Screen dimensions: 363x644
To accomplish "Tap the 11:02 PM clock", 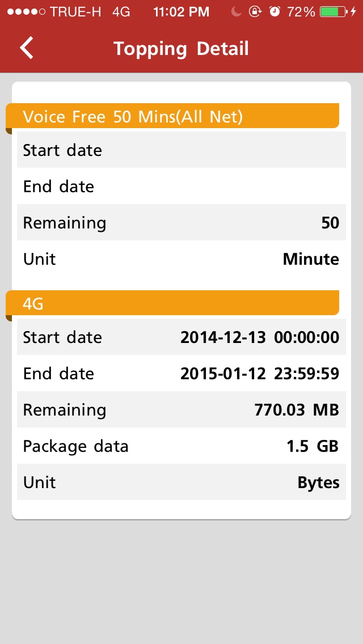I will (181, 12).
